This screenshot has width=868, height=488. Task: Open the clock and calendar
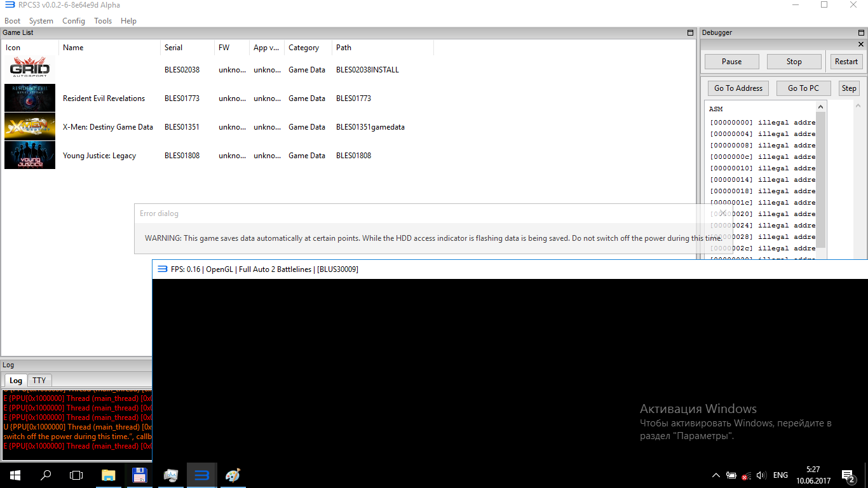[813, 475]
